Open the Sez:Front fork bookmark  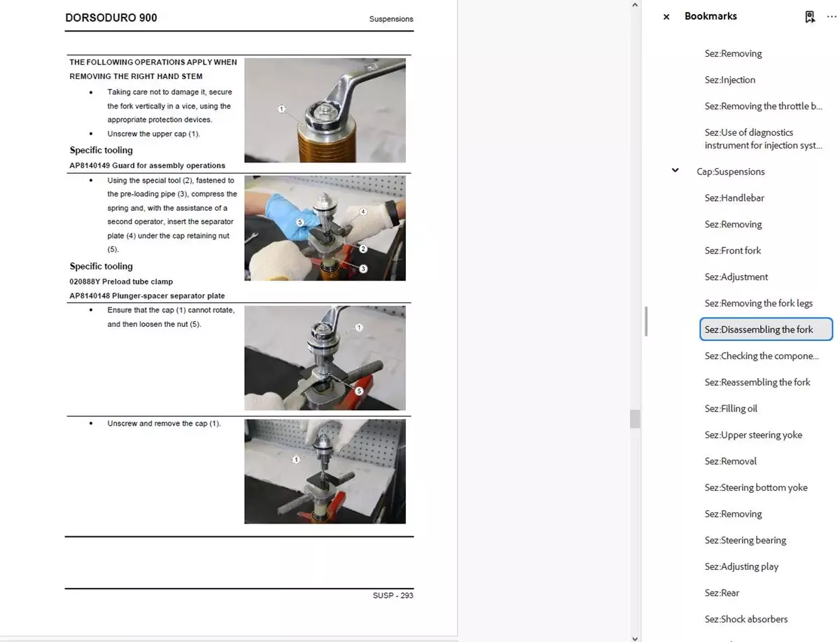[732, 251]
